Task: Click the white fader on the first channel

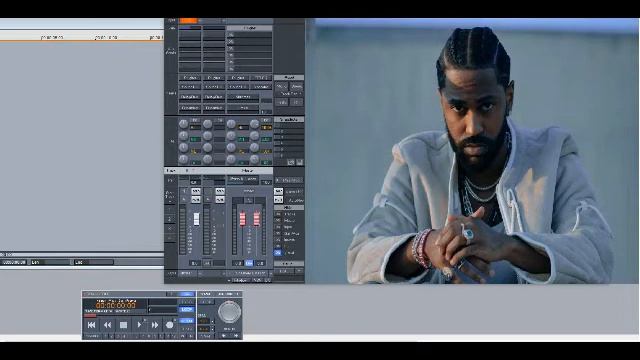Action: [x=196, y=219]
